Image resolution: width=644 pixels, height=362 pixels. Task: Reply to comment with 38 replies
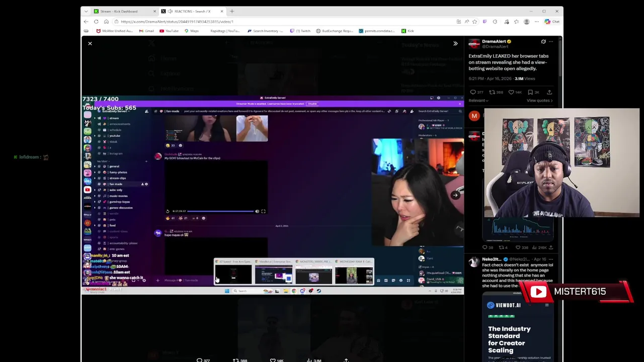[487, 247]
